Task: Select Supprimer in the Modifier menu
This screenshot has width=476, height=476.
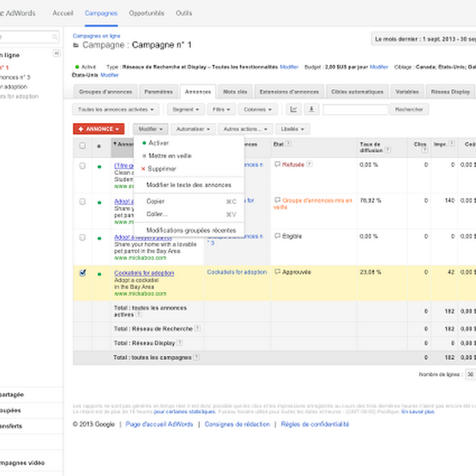Action: click(x=162, y=169)
